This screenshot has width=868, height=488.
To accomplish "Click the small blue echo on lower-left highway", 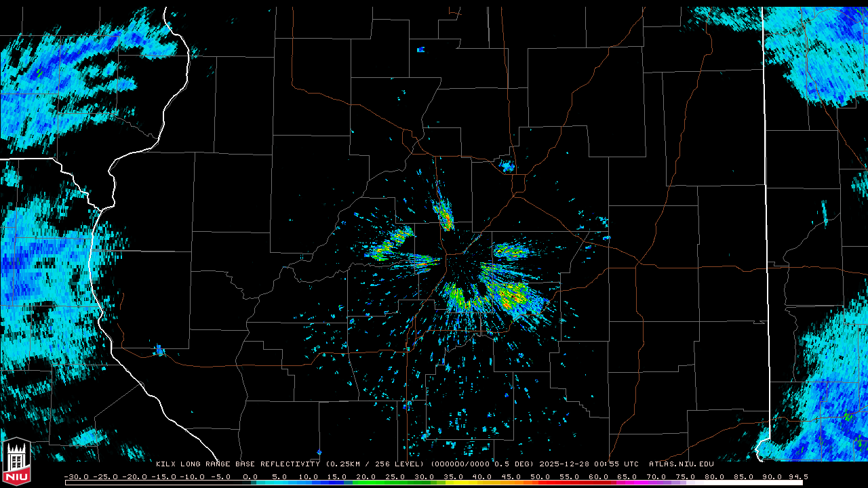I will [159, 350].
